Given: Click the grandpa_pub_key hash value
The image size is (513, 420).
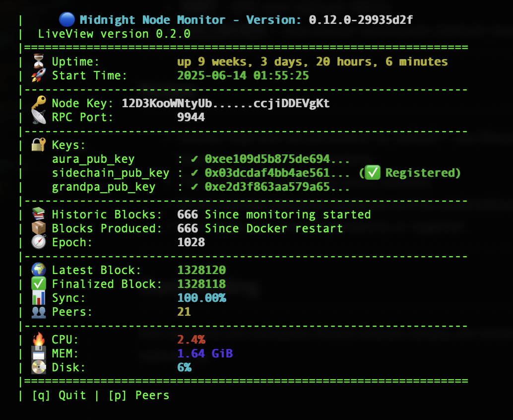Looking at the screenshot, I should pyautogui.click(x=277, y=187).
